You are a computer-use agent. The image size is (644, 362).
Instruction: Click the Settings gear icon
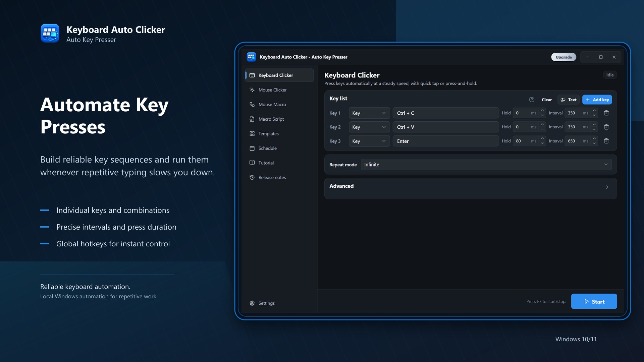252,303
